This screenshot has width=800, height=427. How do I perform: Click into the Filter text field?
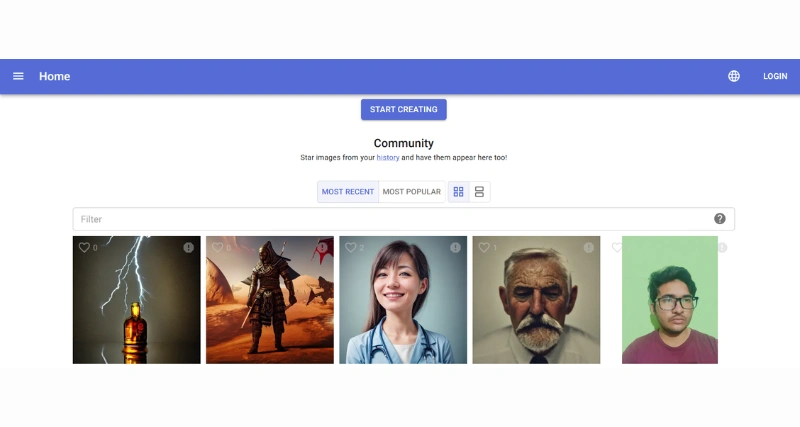click(390, 219)
